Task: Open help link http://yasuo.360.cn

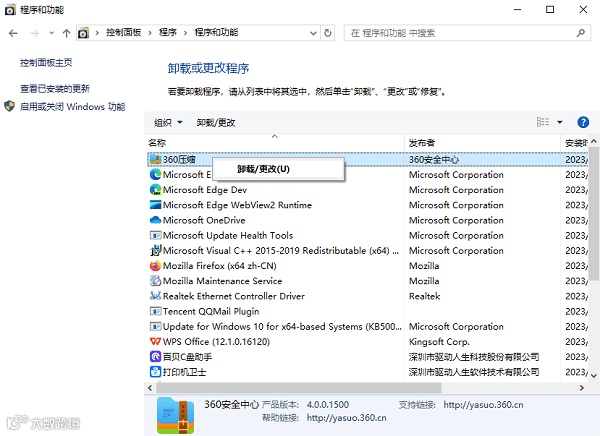Action: pyautogui.click(x=346, y=418)
